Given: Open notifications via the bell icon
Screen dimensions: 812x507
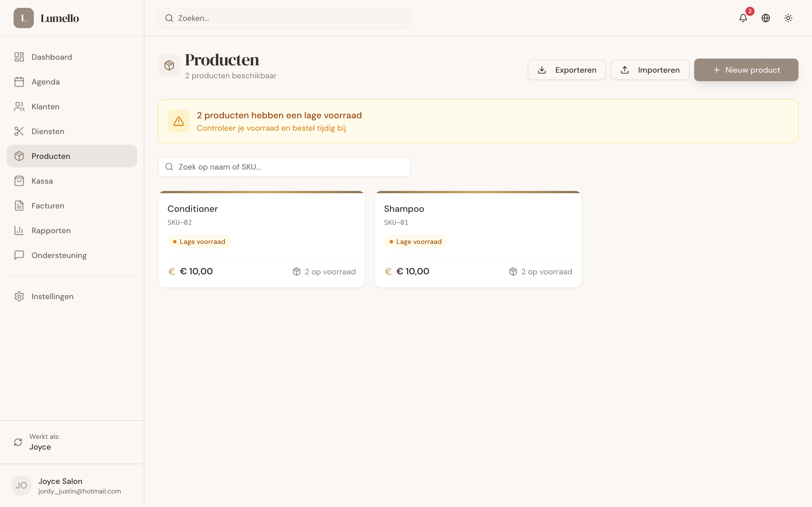Looking at the screenshot, I should point(743,18).
